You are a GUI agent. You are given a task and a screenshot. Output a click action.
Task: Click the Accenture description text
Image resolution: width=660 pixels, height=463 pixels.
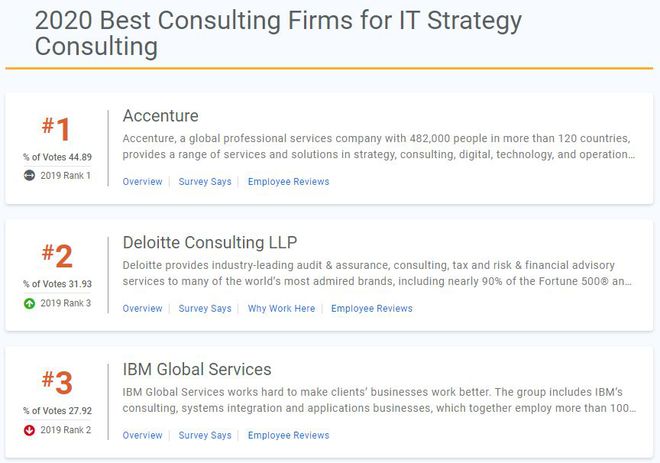(x=379, y=146)
